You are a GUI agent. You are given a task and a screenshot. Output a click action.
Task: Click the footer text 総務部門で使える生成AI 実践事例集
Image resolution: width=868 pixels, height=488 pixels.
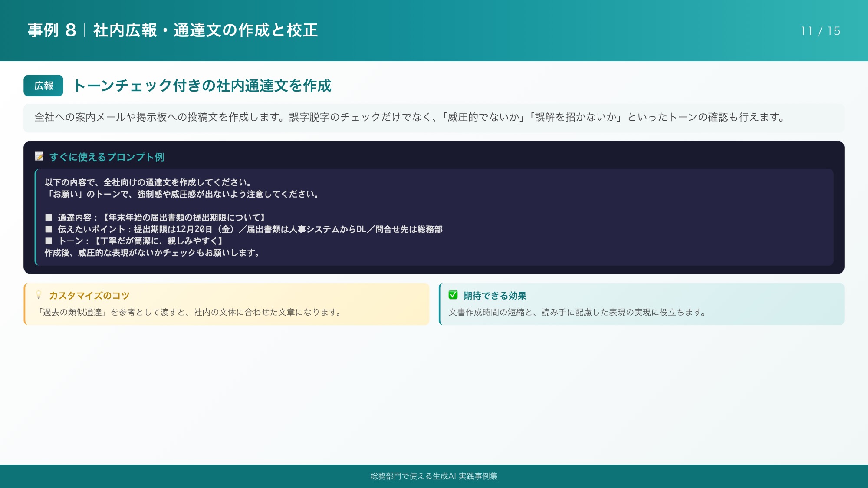coord(434,476)
